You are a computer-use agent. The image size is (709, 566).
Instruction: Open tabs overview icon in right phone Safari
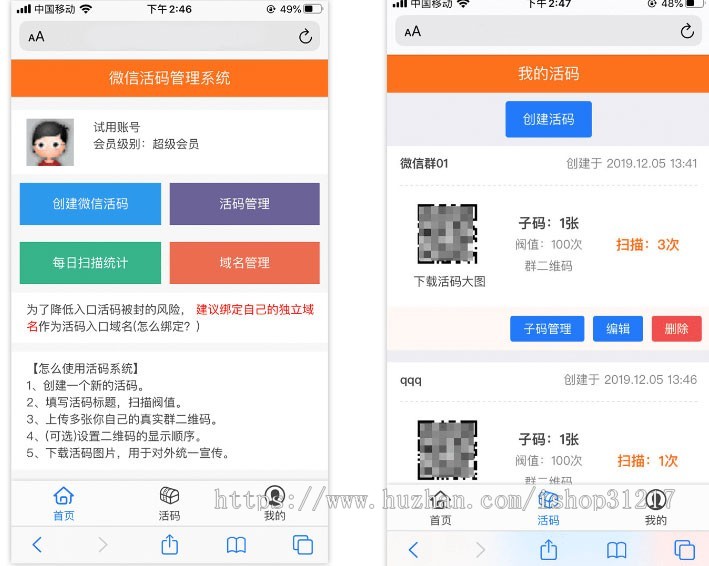coord(685,550)
